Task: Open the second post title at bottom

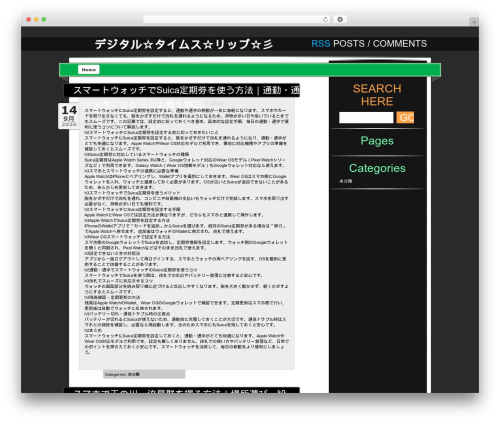Action: click(x=182, y=391)
